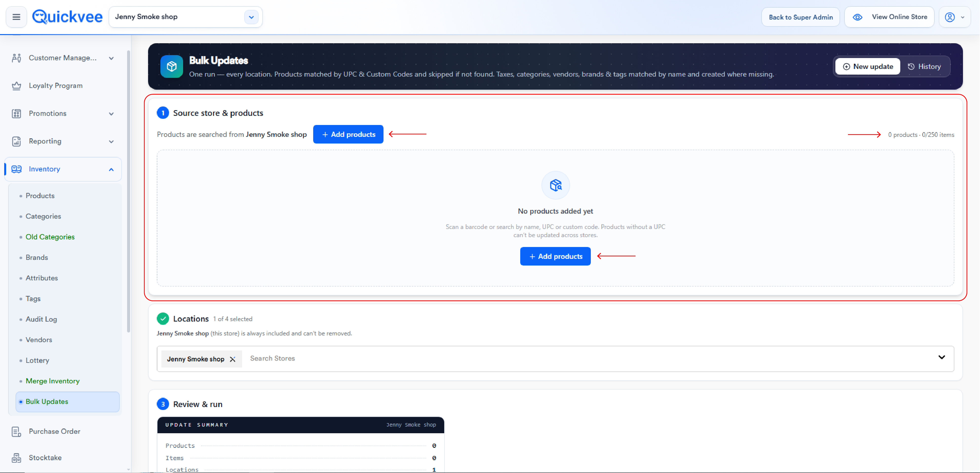The width and height of the screenshot is (980, 473).
Task: Click the Promotions icon
Action: 16,113
